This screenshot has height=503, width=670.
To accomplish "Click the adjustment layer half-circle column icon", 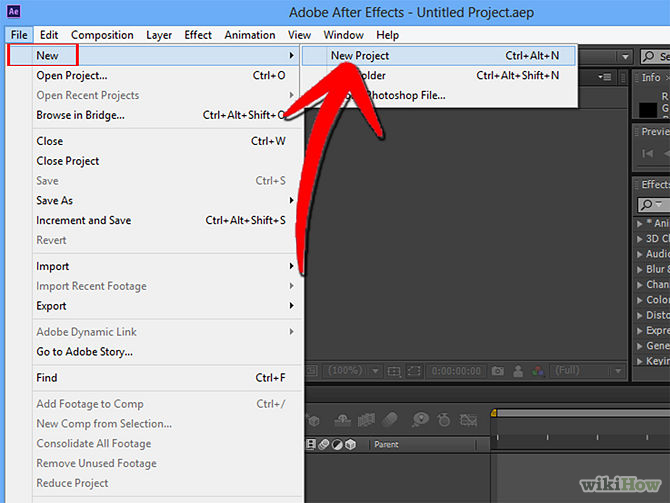I will (337, 445).
